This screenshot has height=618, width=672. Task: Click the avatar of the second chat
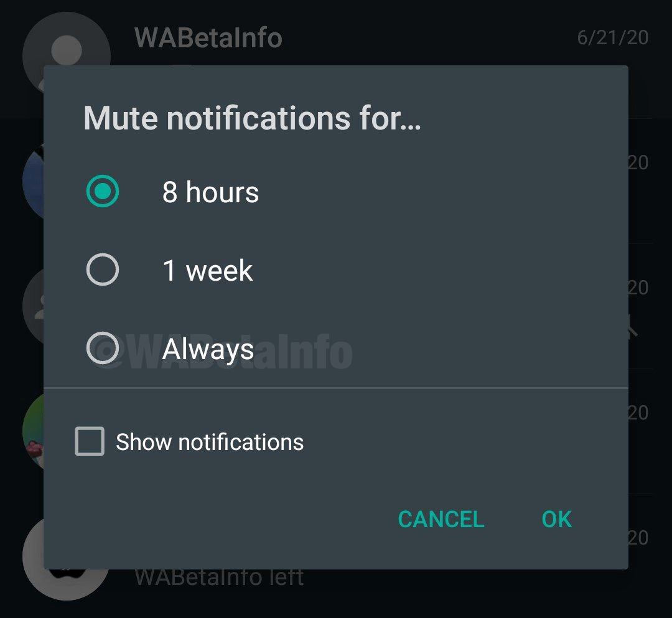point(31,184)
